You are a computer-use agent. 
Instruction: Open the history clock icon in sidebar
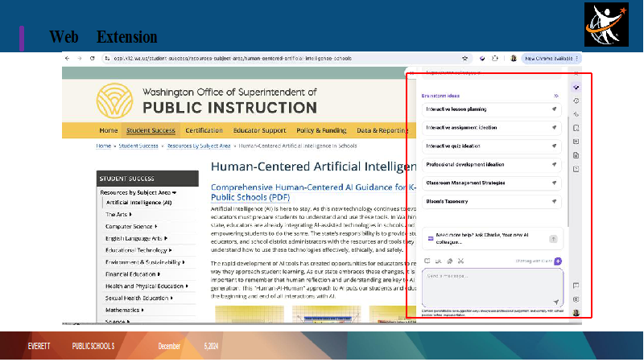click(576, 101)
